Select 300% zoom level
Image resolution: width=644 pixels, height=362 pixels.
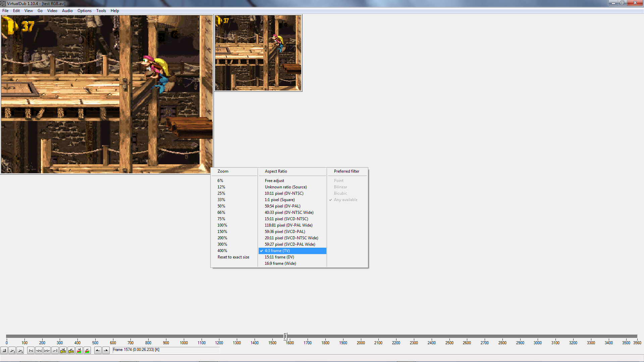pos(234,244)
